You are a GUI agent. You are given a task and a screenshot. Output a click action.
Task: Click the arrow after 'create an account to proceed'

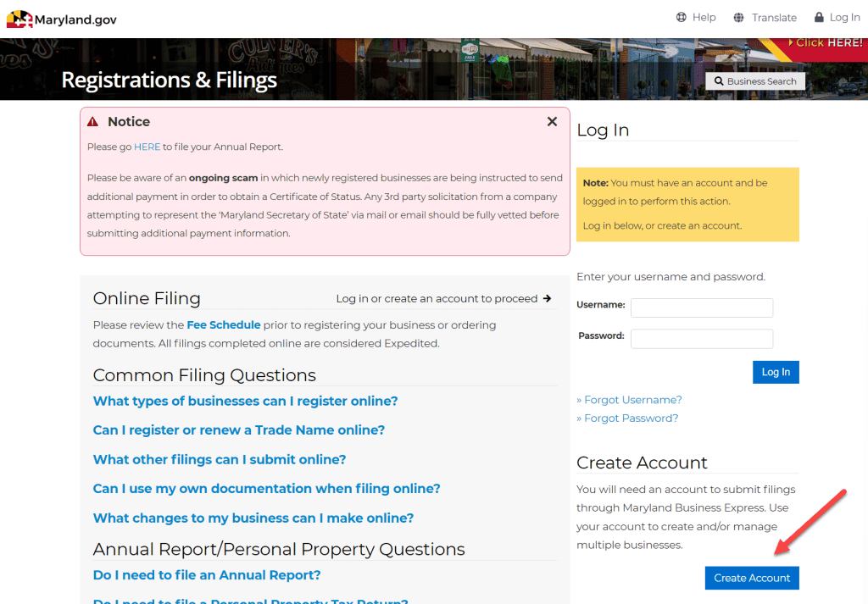click(549, 298)
